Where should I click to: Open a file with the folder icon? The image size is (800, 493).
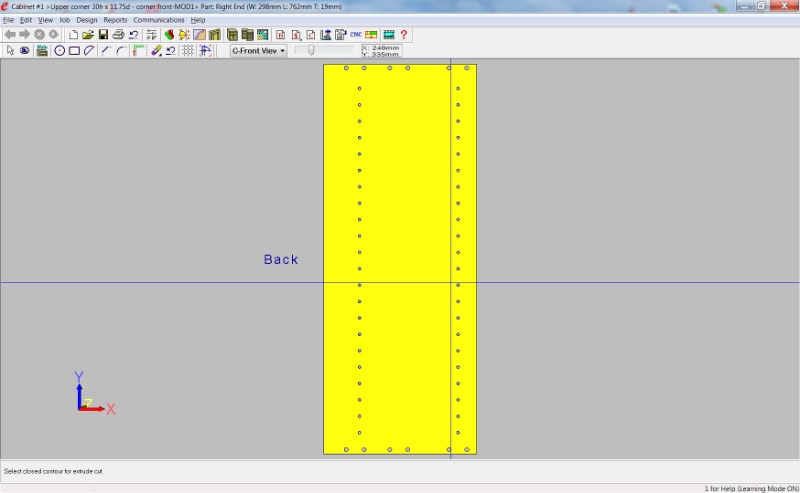click(88, 35)
